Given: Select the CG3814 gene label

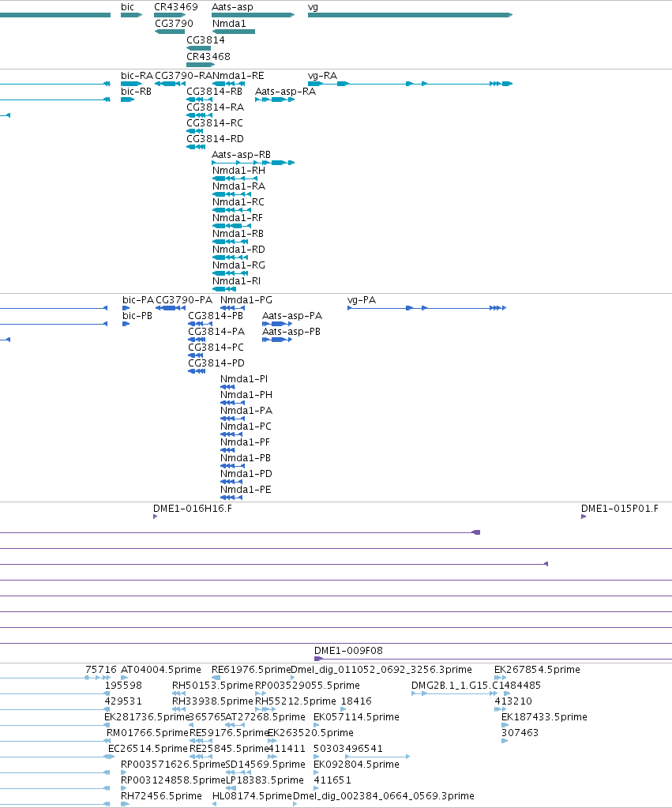Looking at the screenshot, I should coord(205,40).
